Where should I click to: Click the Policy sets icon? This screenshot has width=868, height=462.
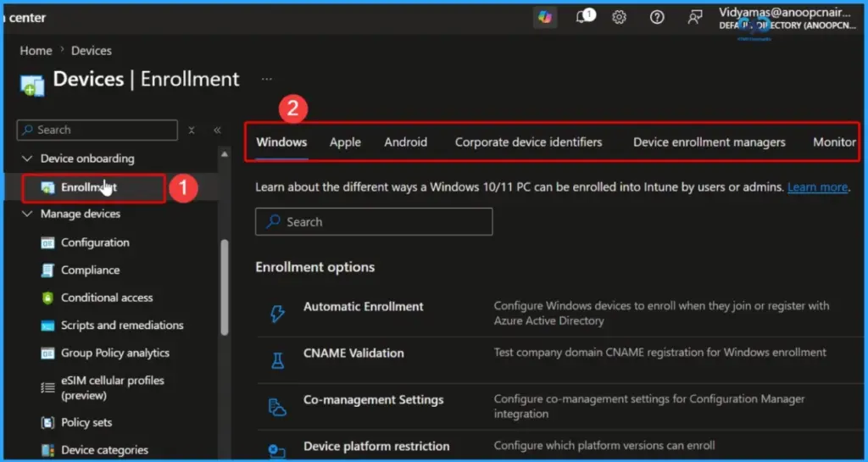click(x=48, y=423)
